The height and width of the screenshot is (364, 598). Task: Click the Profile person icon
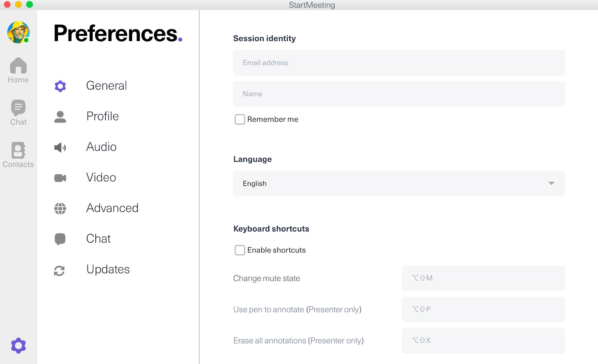coord(60,116)
